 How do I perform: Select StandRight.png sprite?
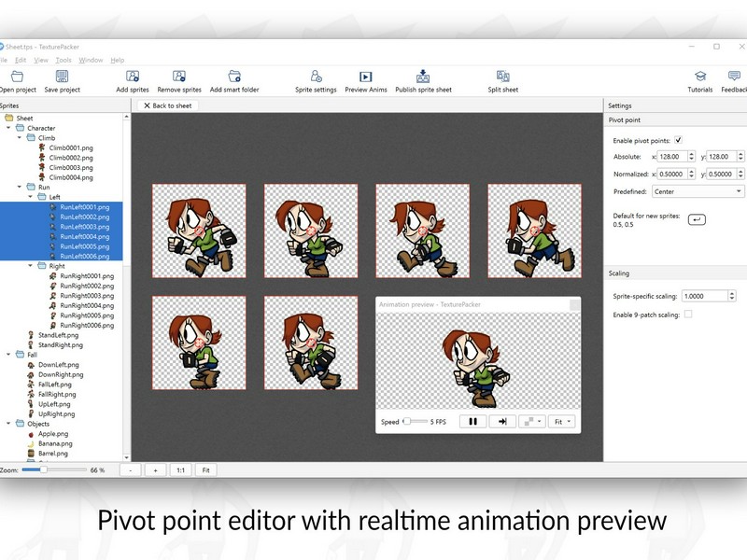click(x=61, y=344)
